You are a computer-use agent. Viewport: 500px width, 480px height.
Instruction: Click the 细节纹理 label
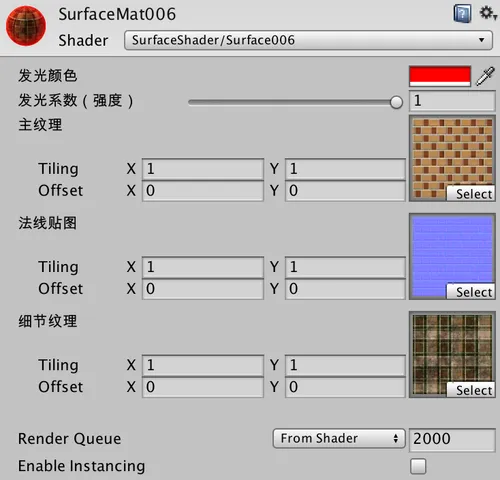pos(48,321)
